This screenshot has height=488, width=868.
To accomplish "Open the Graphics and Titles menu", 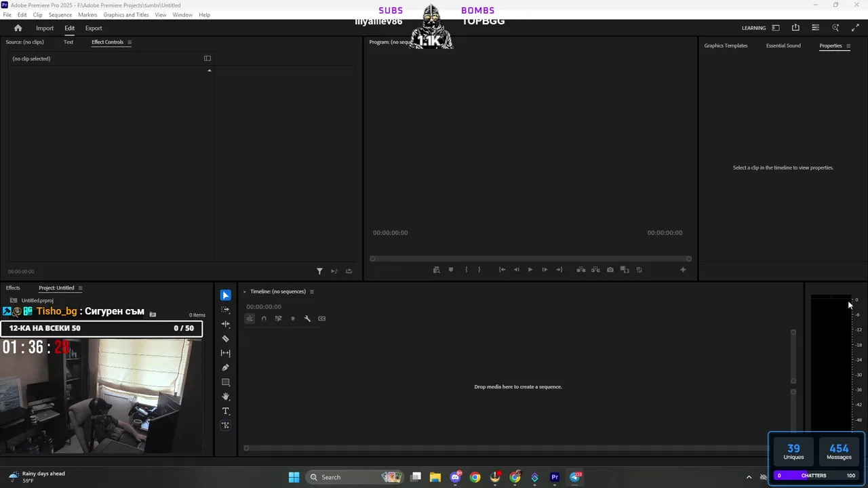I will click(126, 15).
